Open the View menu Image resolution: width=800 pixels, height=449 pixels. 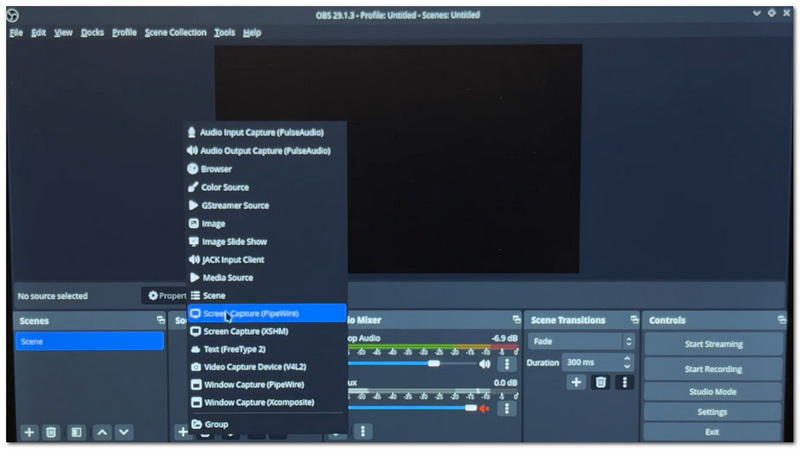(63, 33)
